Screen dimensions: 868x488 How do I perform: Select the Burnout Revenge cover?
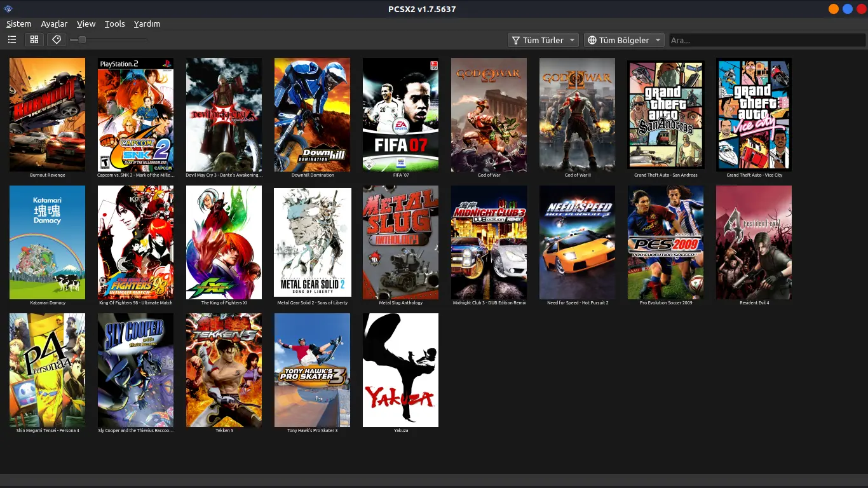[x=47, y=114]
